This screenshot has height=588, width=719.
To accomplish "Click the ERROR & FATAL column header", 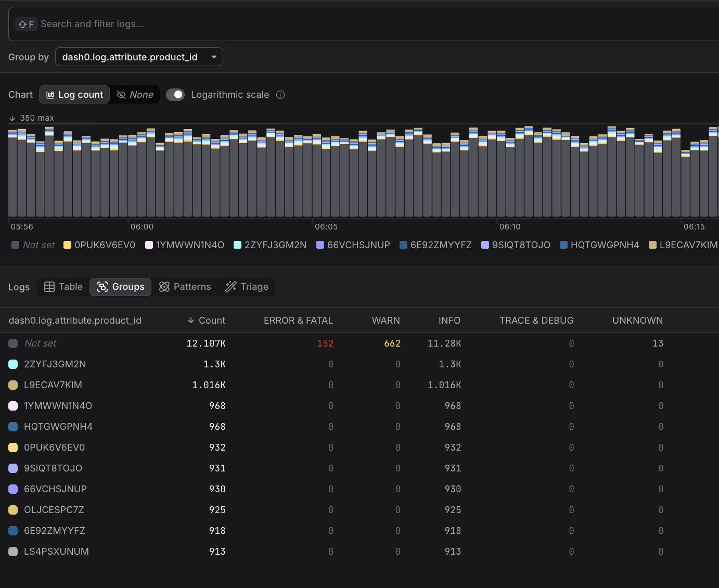I will pyautogui.click(x=298, y=321).
